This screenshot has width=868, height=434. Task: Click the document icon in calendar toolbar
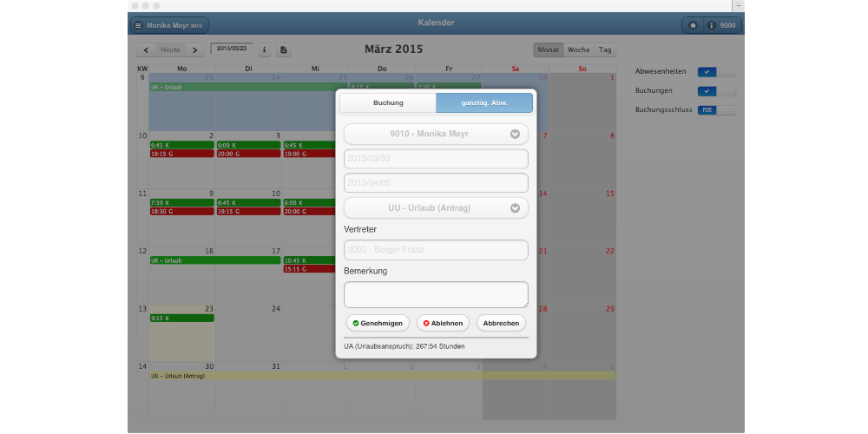(284, 50)
